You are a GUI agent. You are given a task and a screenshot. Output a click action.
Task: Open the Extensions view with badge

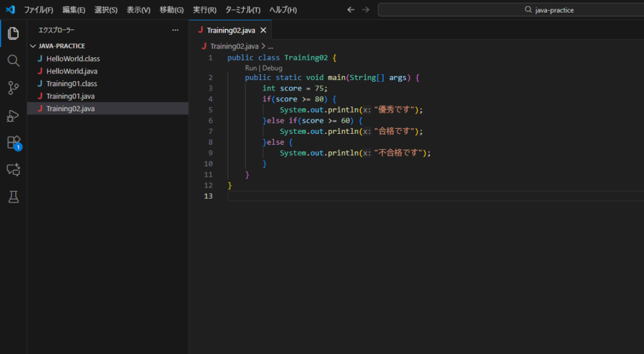[x=13, y=143]
